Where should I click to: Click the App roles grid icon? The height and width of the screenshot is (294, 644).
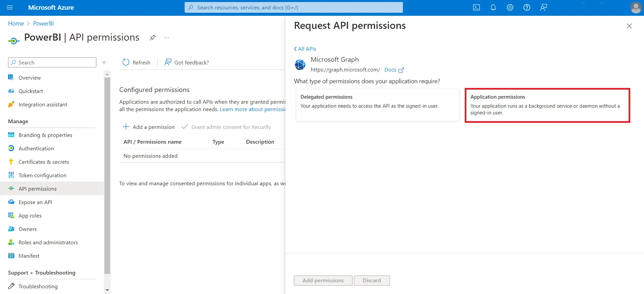11,215
